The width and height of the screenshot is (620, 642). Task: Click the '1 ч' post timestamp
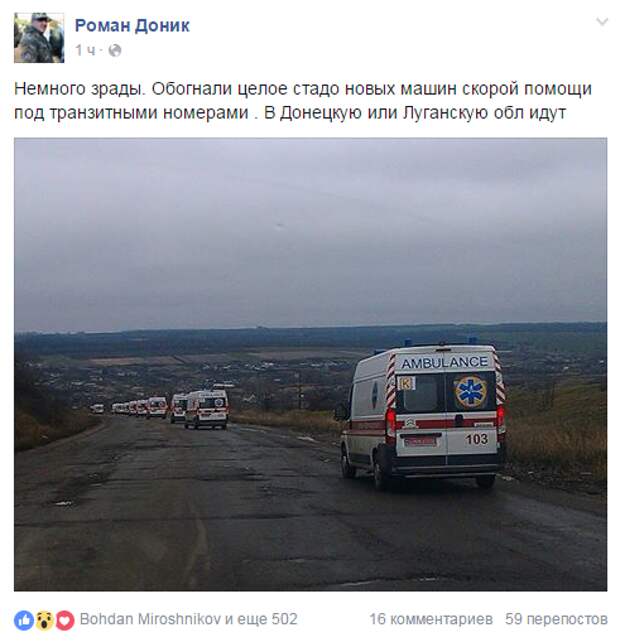[85, 50]
